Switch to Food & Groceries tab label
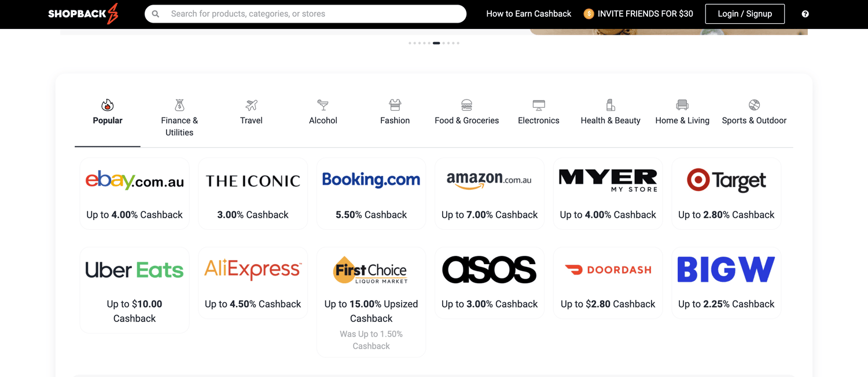Viewport: 868px width, 377px height. 467,120
